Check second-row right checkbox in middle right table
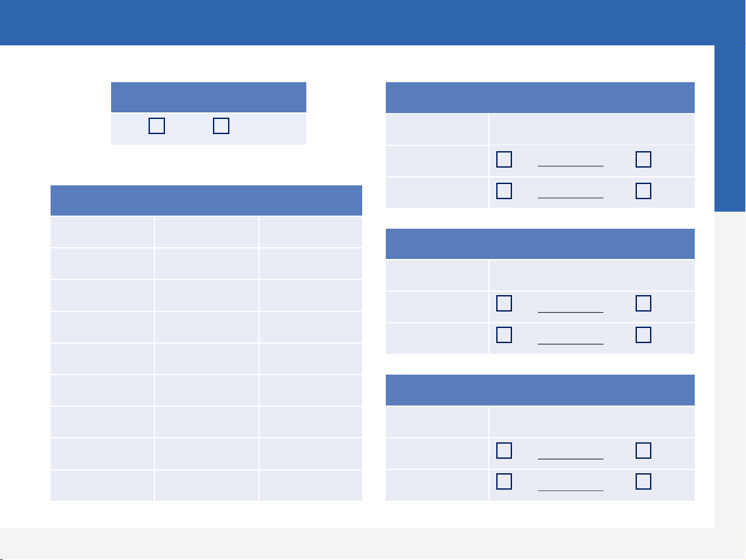The width and height of the screenshot is (746, 560). [x=643, y=335]
